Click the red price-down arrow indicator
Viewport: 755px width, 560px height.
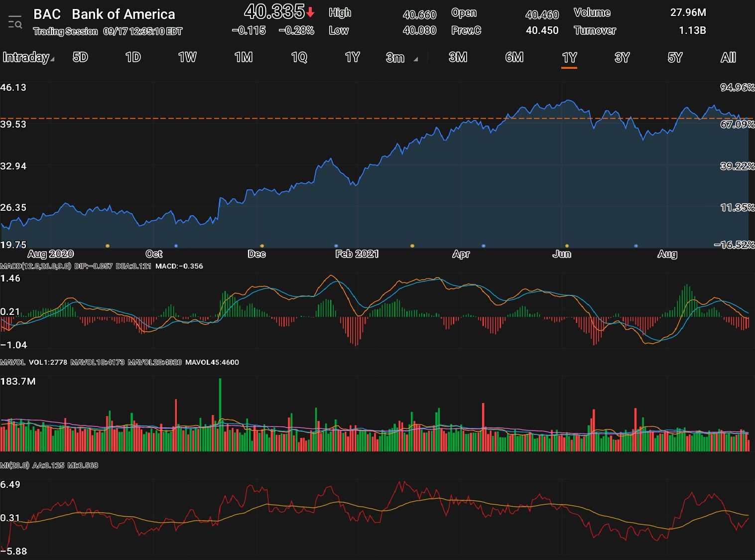310,12
